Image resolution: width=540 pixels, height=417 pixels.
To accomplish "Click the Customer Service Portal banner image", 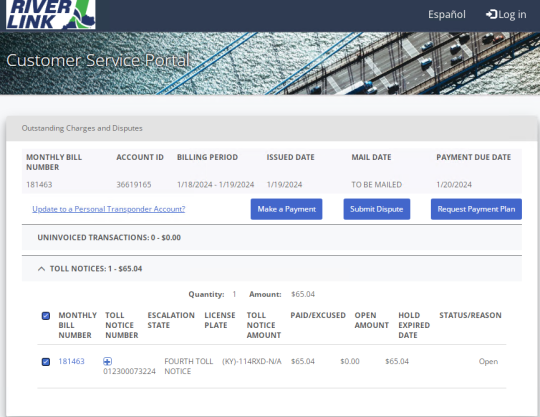I will [x=270, y=63].
